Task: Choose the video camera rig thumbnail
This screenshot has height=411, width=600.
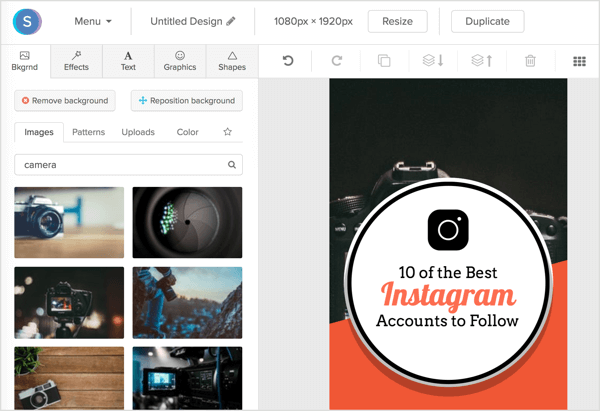Action: coord(188,378)
